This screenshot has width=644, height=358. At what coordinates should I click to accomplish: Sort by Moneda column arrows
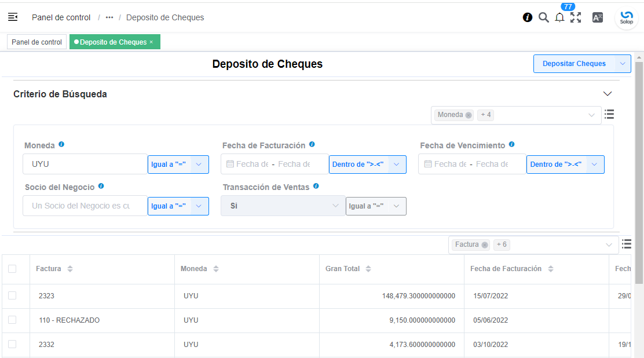(x=215, y=269)
